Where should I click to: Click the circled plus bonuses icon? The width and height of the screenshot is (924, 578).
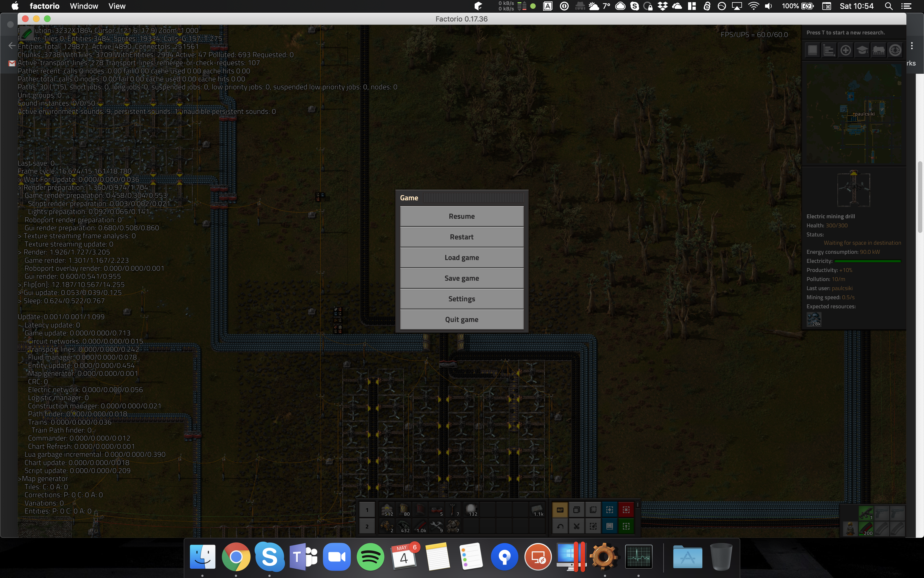point(845,50)
